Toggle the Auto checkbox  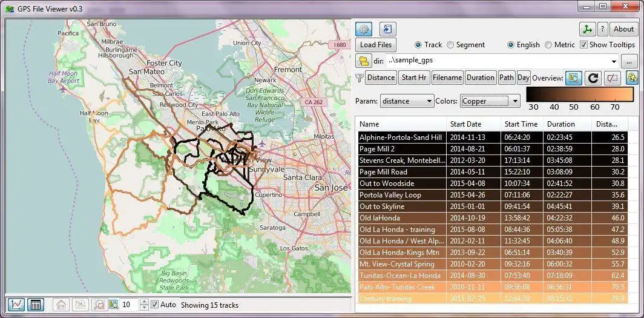[163, 305]
